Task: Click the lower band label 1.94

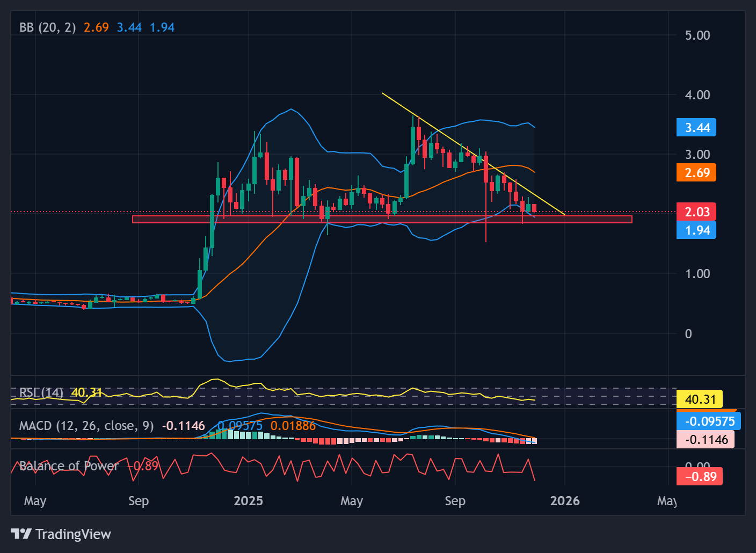Action: click(696, 230)
